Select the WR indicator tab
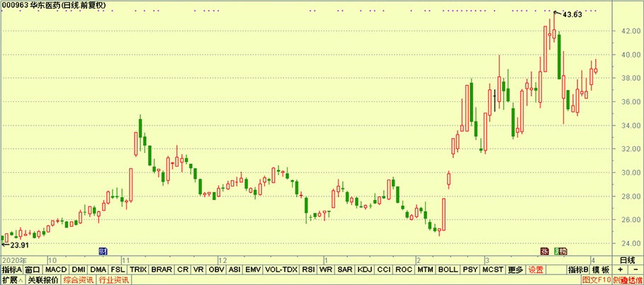 tap(327, 270)
